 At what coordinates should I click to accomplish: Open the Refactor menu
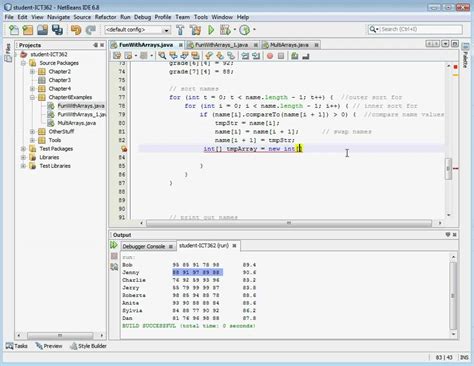pyautogui.click(x=105, y=17)
